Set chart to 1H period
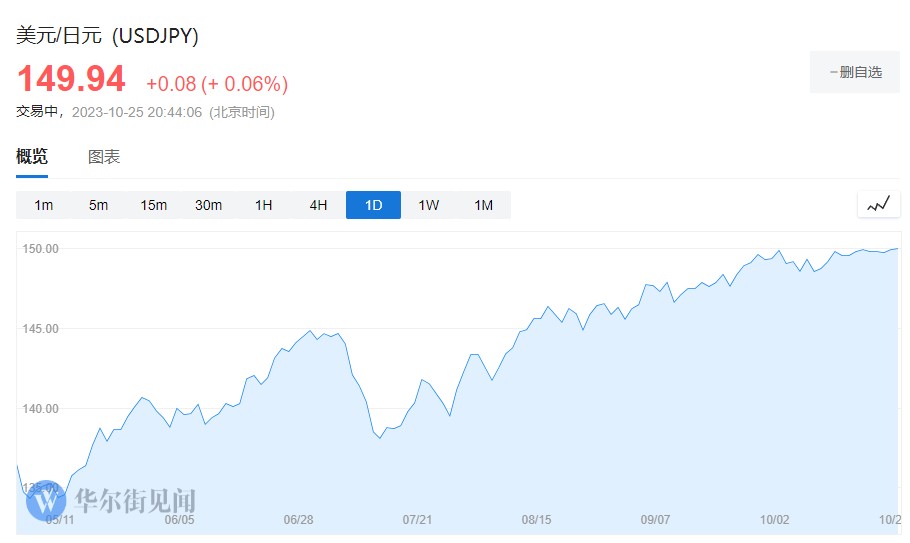This screenshot has height=543, width=910. (263, 205)
